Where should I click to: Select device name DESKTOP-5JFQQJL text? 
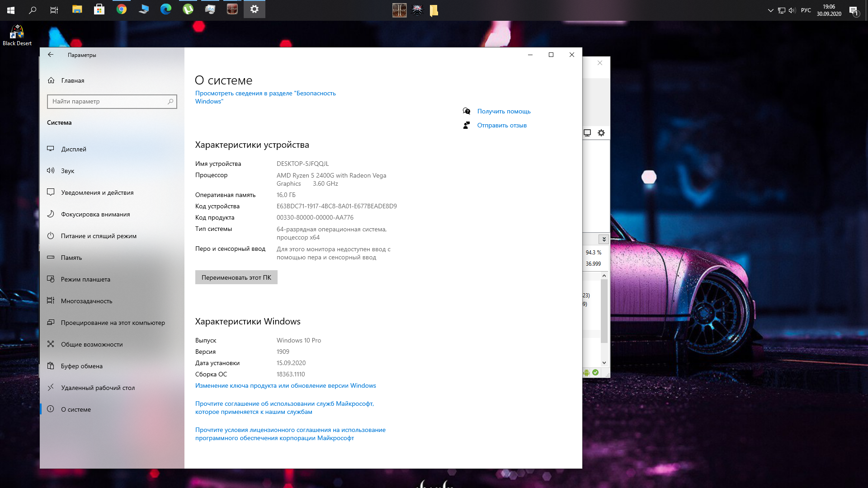point(302,164)
